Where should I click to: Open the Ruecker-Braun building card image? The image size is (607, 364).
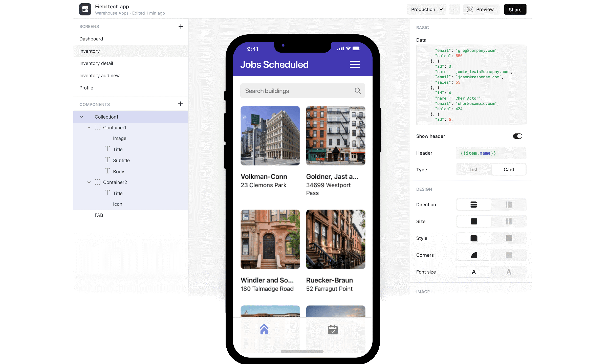(x=336, y=239)
